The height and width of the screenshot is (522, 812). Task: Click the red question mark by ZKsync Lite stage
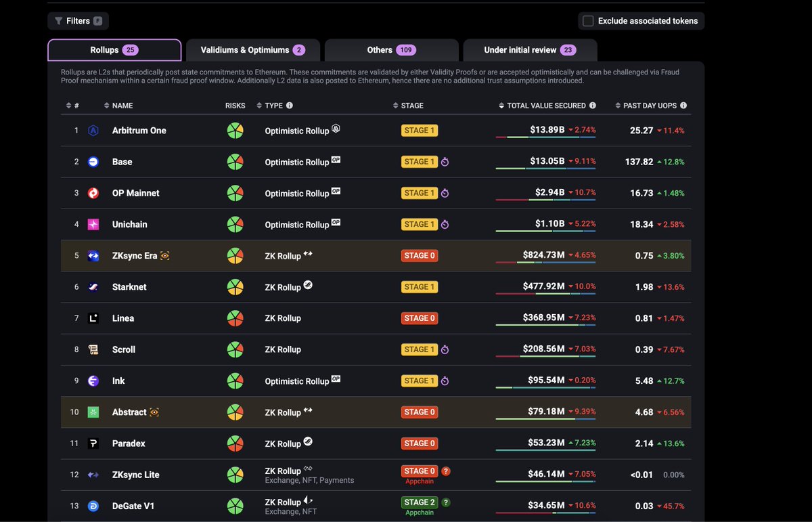point(445,471)
